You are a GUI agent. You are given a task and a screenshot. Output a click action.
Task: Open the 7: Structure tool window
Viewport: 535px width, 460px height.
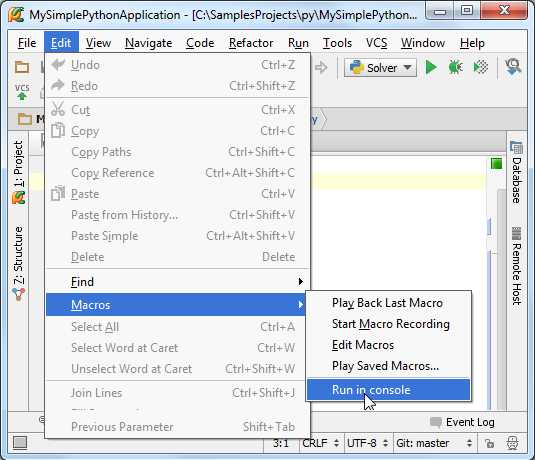[18, 263]
